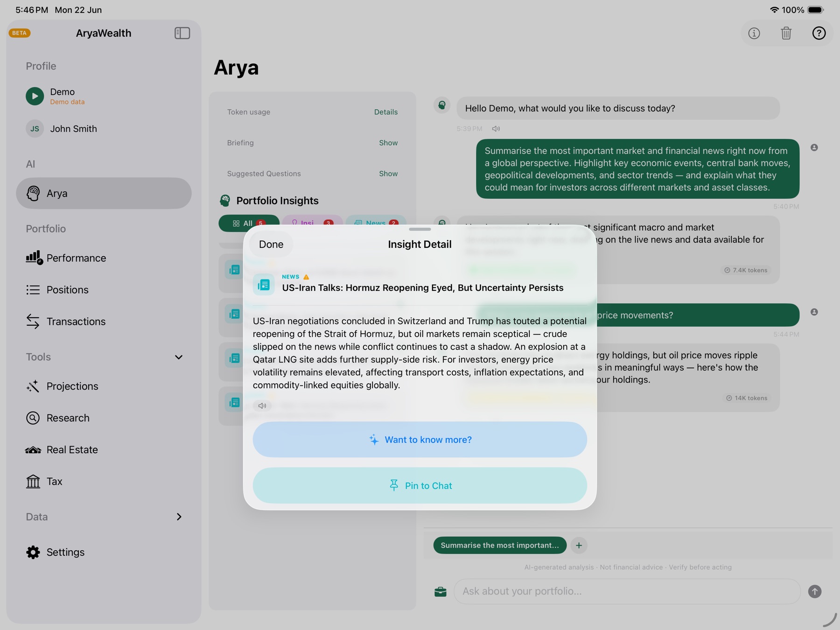Open Transactions in the sidebar
840x630 pixels.
coord(104,322)
